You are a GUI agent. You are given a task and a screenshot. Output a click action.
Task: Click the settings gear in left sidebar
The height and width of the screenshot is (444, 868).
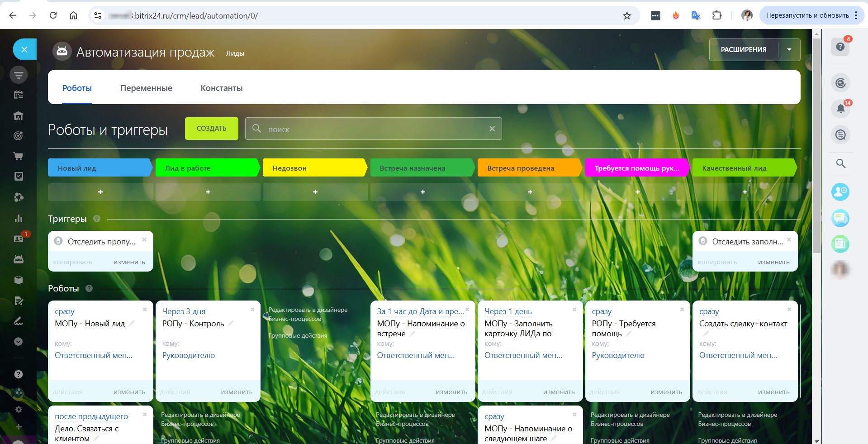pyautogui.click(x=19, y=409)
